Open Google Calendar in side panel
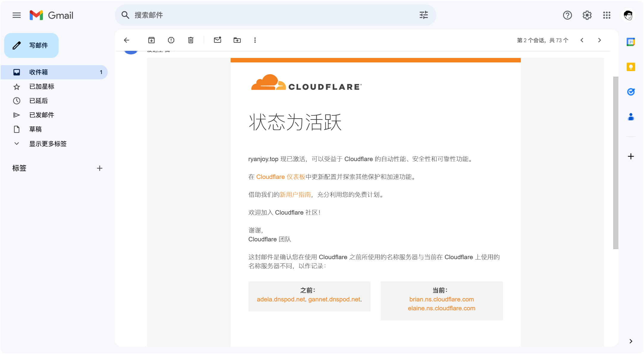 pos(631,42)
